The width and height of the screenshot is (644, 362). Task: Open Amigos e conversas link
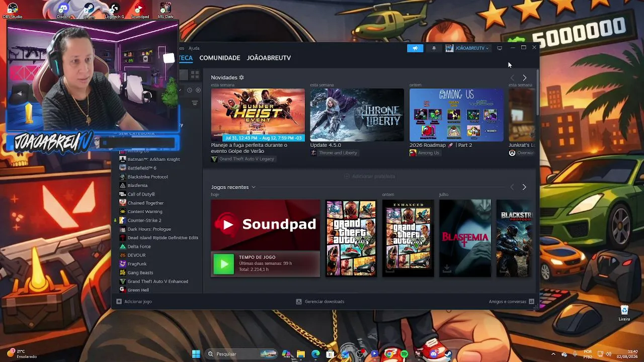[507, 302]
